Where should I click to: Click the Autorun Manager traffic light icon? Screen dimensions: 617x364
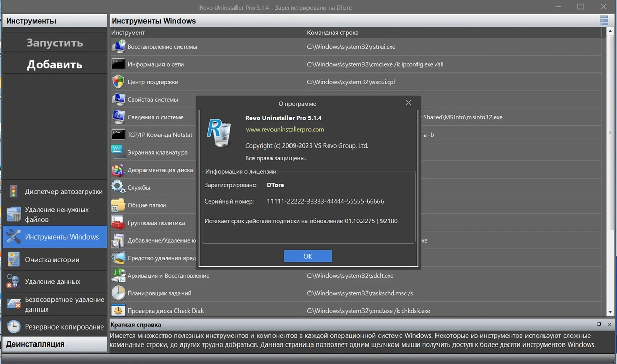coord(13,192)
